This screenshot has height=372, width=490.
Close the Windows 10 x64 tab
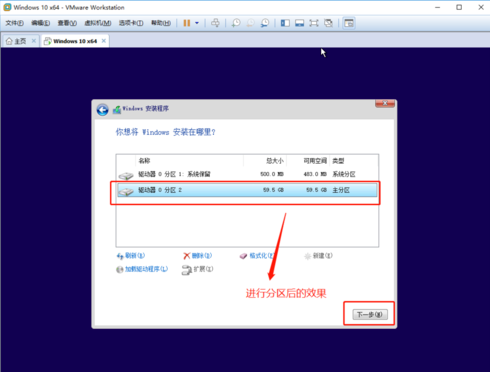point(104,41)
